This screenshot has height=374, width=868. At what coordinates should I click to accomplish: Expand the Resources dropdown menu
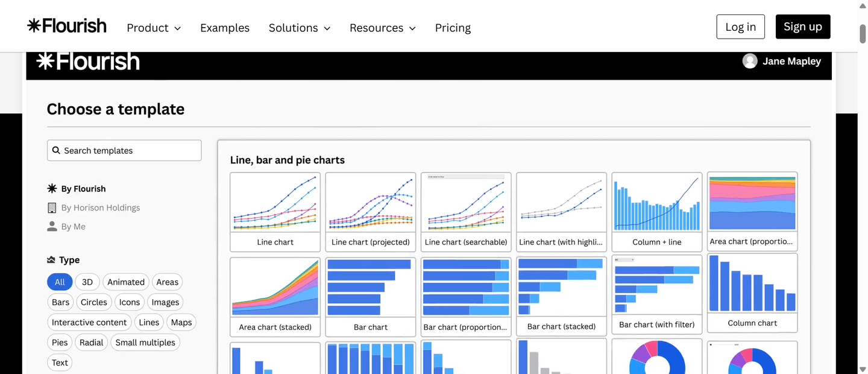[x=383, y=28]
